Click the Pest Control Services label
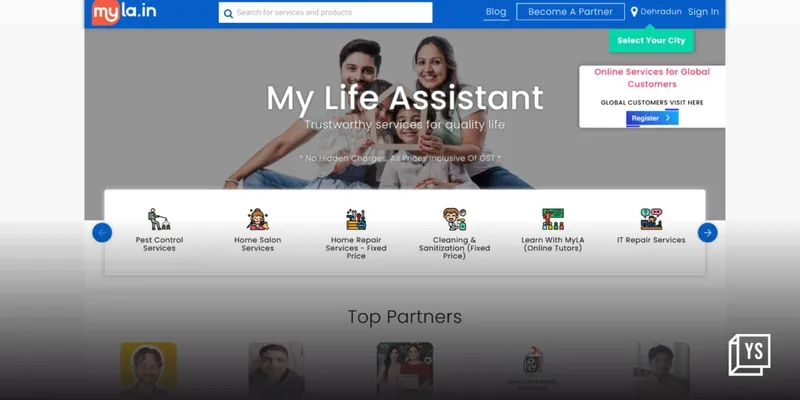 159,244
